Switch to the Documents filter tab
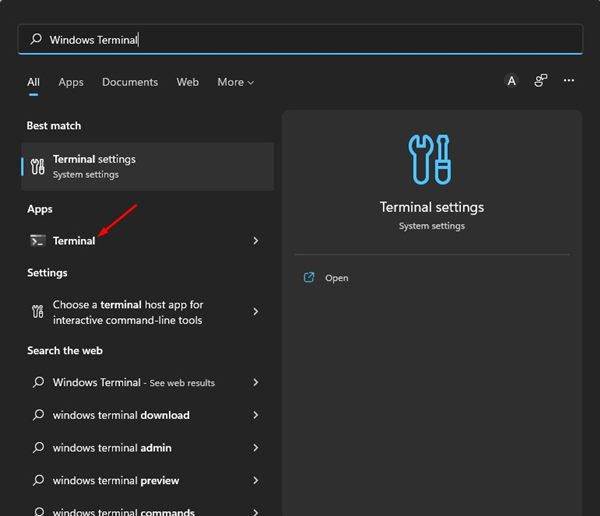 (x=130, y=82)
